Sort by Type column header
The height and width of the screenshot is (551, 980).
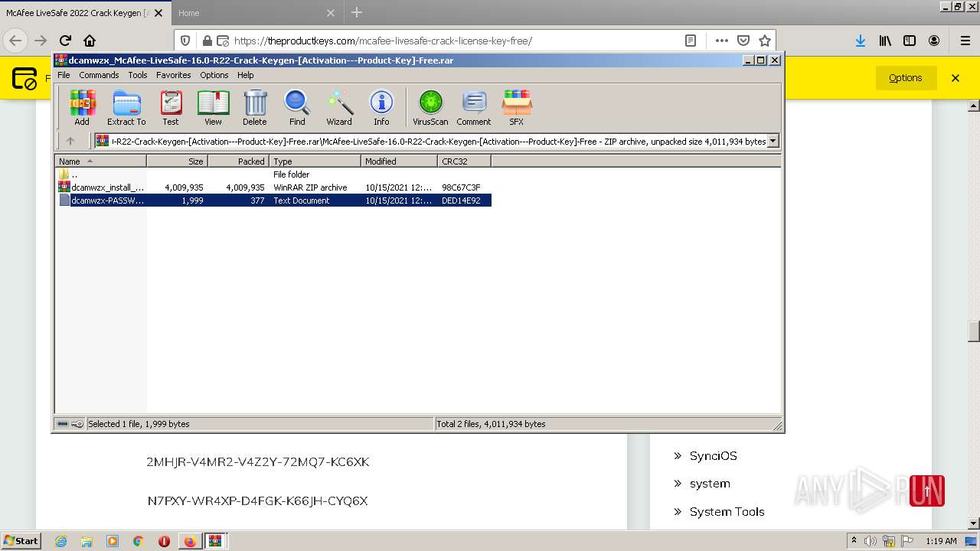pos(315,161)
